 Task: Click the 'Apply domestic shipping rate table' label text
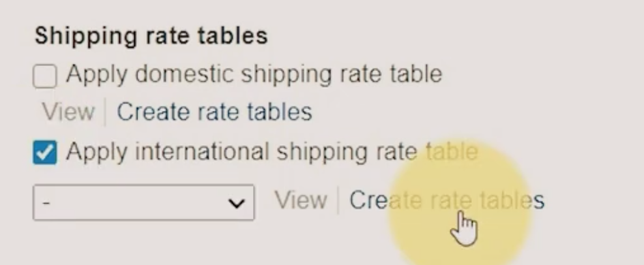254,74
